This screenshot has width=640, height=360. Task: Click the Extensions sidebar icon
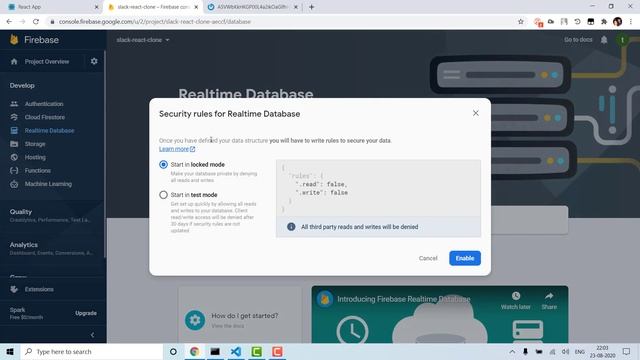pyautogui.click(x=14, y=289)
